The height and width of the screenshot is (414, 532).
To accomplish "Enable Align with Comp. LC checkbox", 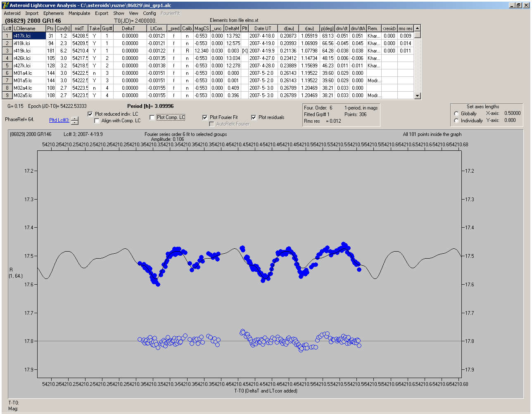I will click(97, 121).
